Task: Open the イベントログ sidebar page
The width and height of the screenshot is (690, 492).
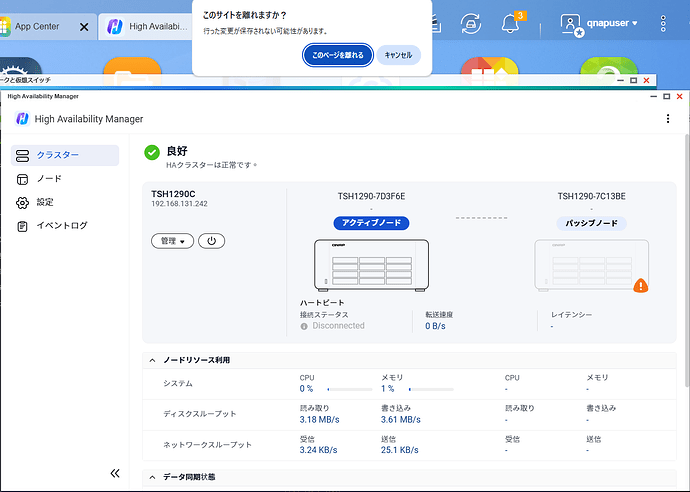Action: click(61, 226)
